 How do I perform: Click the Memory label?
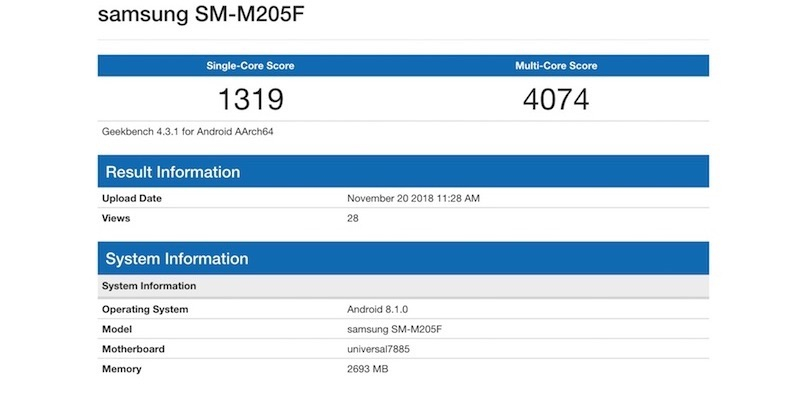coord(121,369)
